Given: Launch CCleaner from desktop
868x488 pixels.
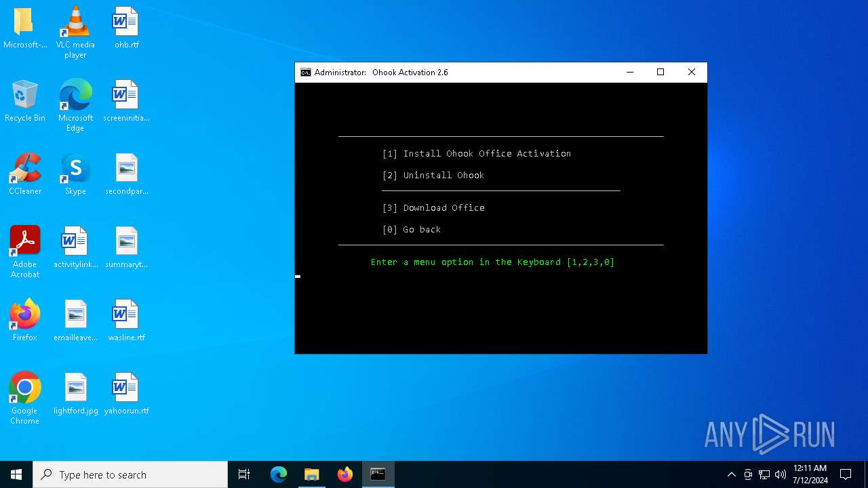Looking at the screenshot, I should pos(25,175).
